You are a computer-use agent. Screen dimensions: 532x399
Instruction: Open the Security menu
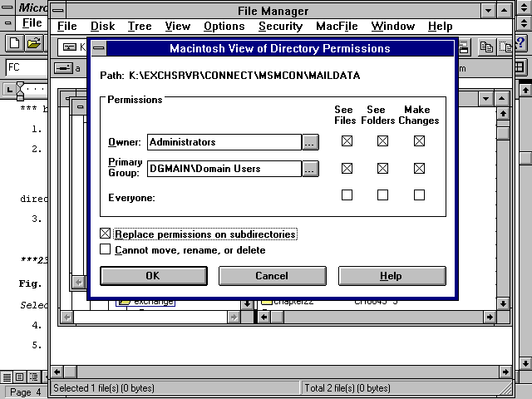click(280, 26)
